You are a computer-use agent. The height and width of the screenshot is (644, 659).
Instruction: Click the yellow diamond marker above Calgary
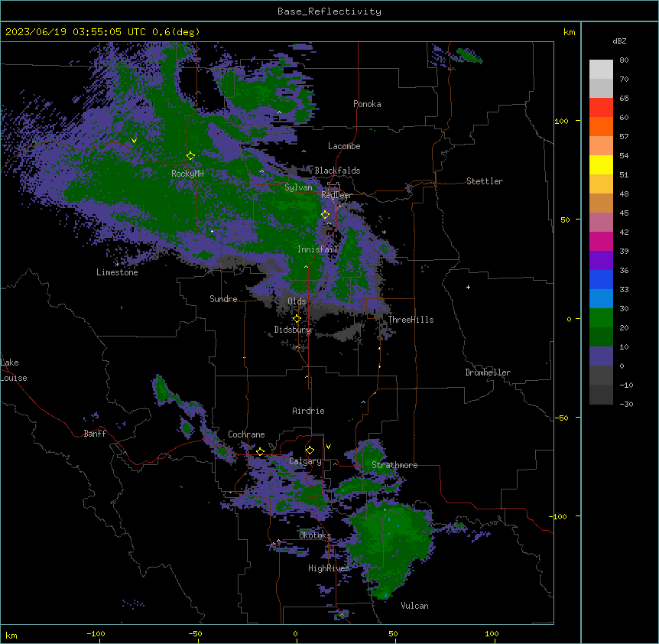pos(310,450)
